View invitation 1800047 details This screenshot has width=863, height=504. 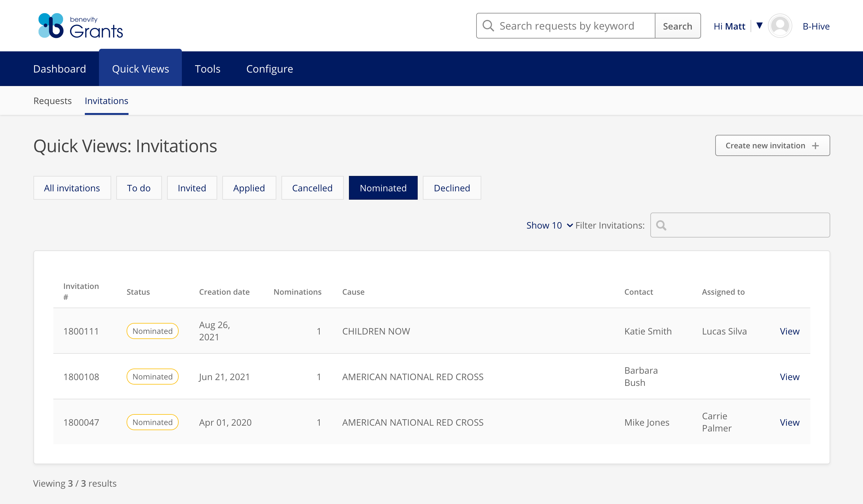pyautogui.click(x=789, y=422)
